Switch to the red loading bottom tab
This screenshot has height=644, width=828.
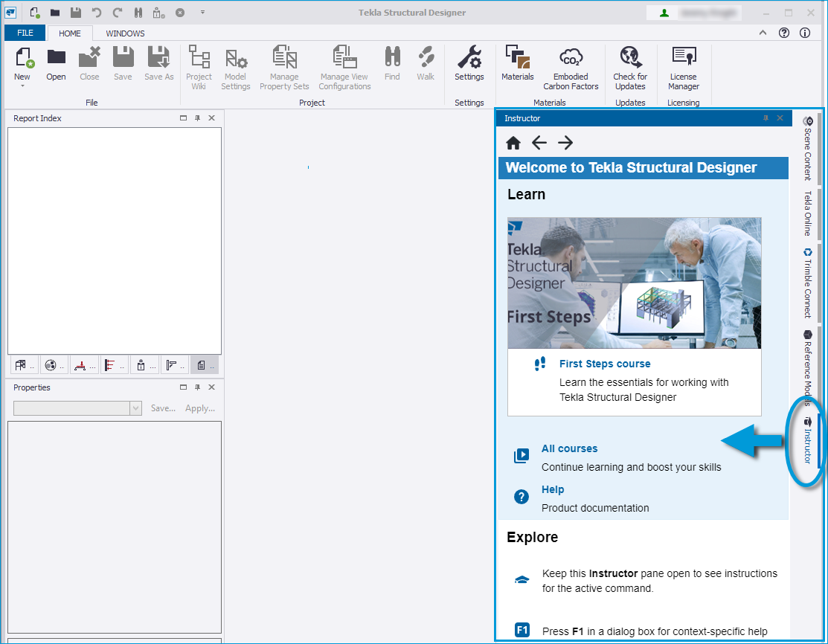click(x=85, y=365)
